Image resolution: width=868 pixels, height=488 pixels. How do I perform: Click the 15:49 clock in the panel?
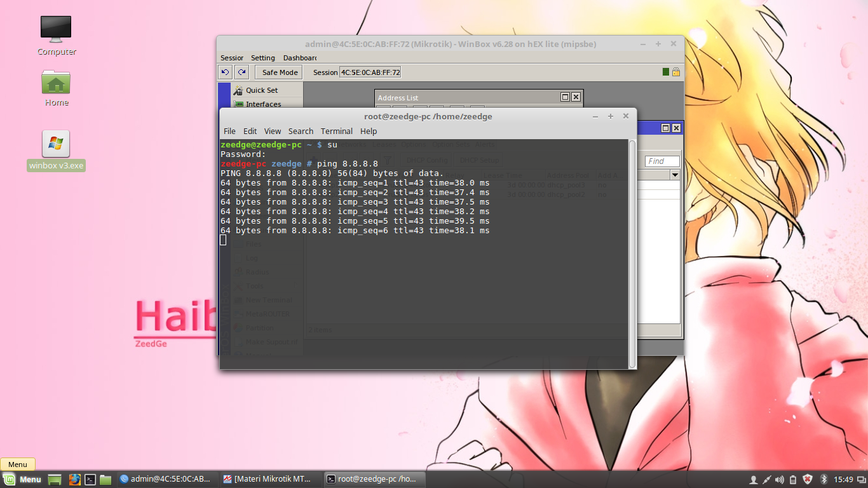pyautogui.click(x=843, y=480)
